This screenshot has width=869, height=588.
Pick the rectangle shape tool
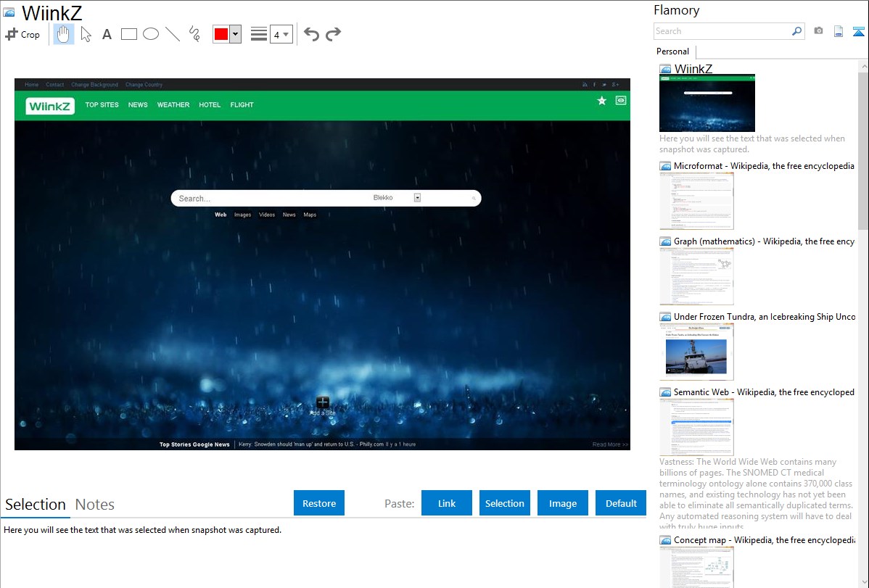click(x=129, y=34)
